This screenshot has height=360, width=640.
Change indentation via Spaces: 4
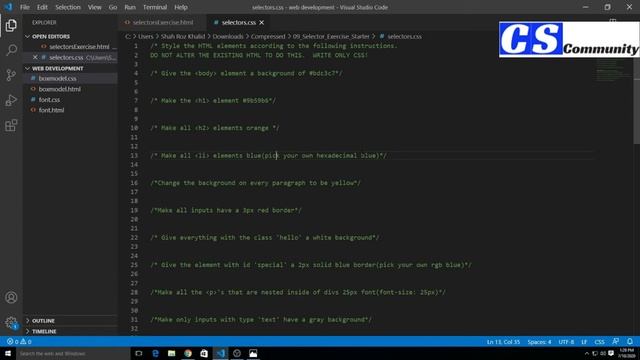pos(539,342)
